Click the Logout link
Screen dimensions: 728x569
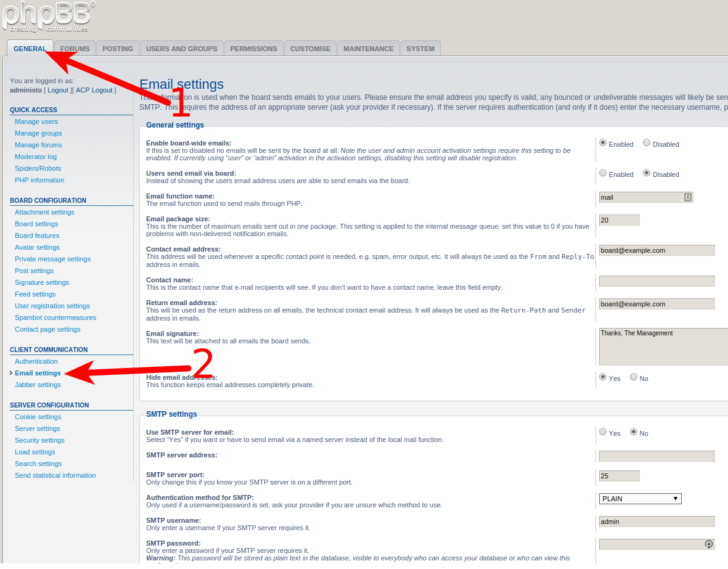[x=58, y=90]
